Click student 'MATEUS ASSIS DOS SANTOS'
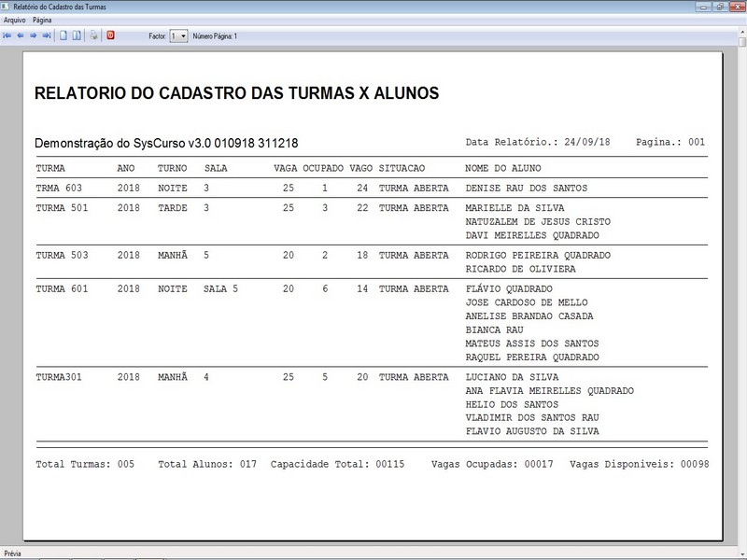Screen dimensions: 747x560 click(532, 343)
